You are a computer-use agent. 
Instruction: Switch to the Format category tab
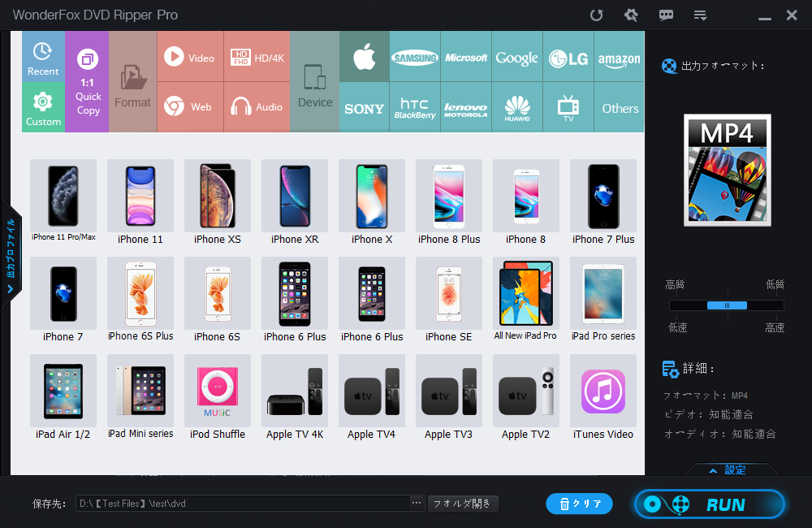click(132, 81)
